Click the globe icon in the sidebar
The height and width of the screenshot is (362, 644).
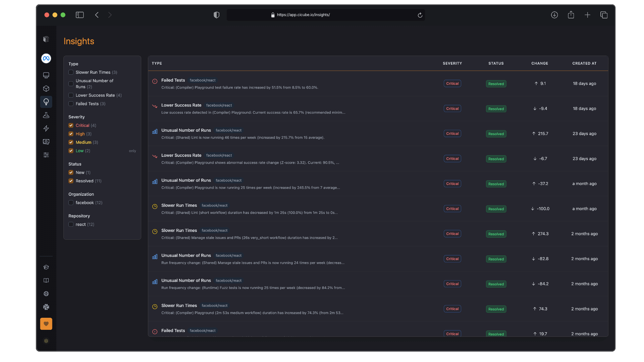(x=46, y=294)
